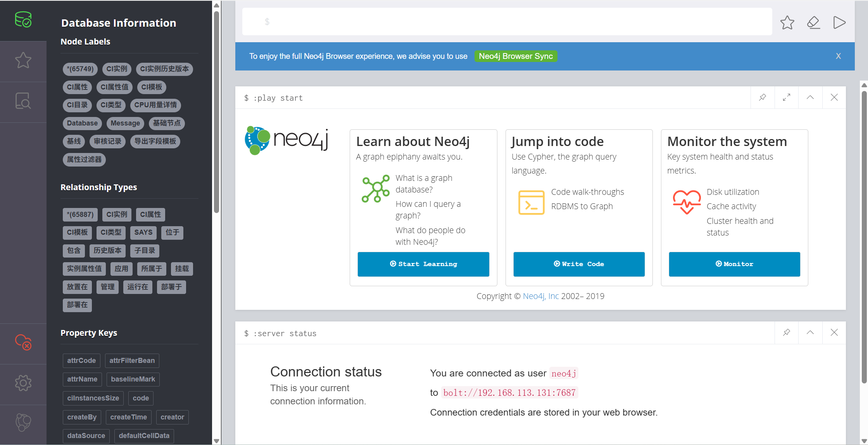Open the Neo4j, Inc copyright link
The image size is (868, 445).
coord(541,296)
